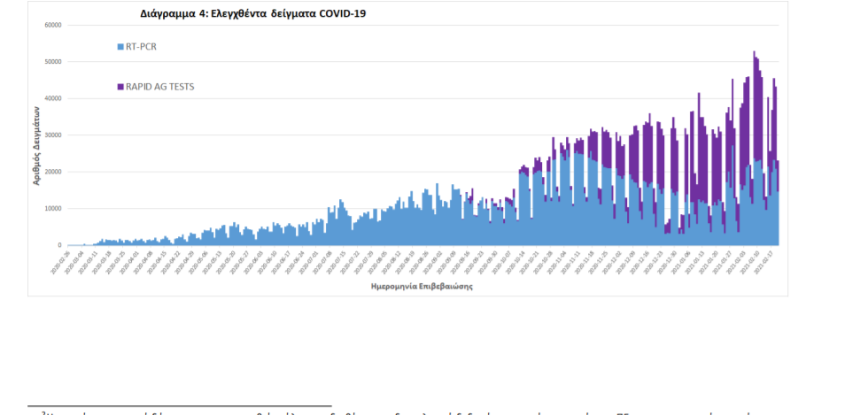
Task: Click the 60000 y-axis tick label
Action: pos(52,25)
